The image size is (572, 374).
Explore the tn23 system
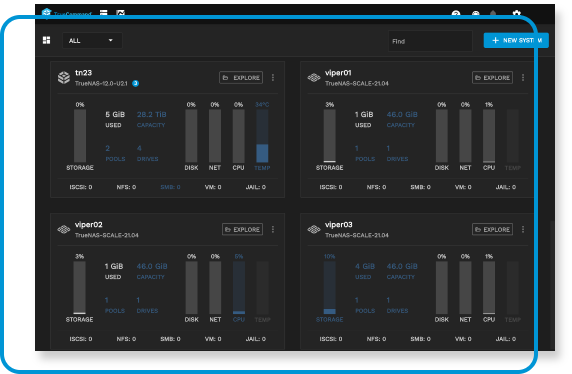[x=241, y=77]
